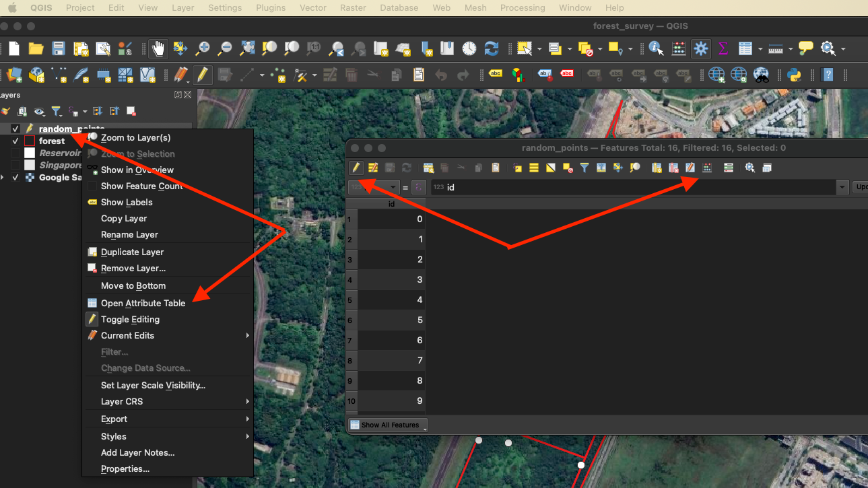Open the Layer Styling panel brush icon
868x488 pixels.
pyautogui.click(x=6, y=111)
